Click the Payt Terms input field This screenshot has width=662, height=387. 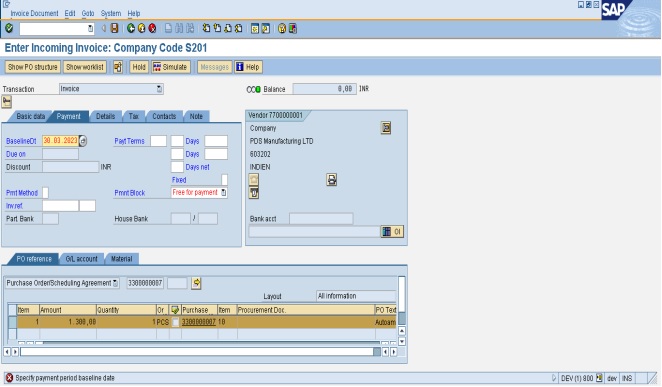click(158, 141)
